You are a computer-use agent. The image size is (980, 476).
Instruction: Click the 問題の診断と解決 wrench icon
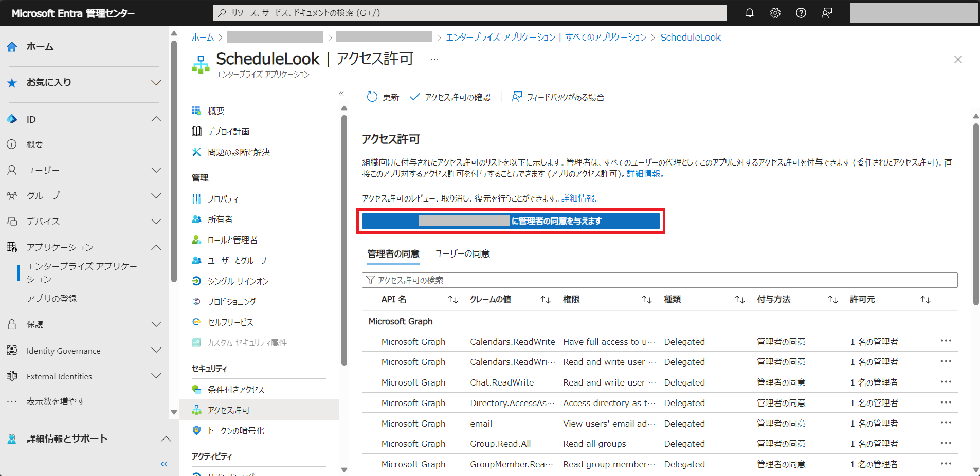[x=196, y=152]
